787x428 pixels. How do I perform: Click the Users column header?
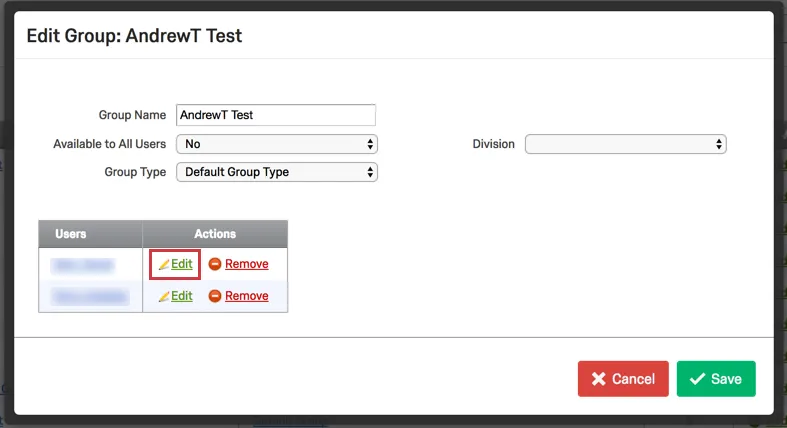tap(71, 234)
